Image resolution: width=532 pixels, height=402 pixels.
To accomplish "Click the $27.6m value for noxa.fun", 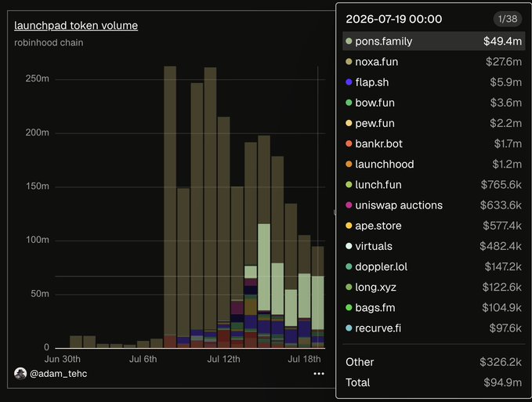I will pos(504,62).
